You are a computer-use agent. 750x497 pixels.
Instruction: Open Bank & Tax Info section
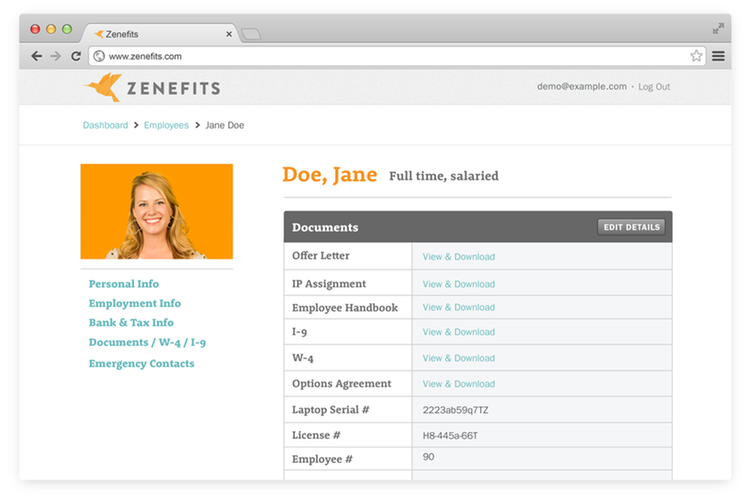tap(131, 323)
